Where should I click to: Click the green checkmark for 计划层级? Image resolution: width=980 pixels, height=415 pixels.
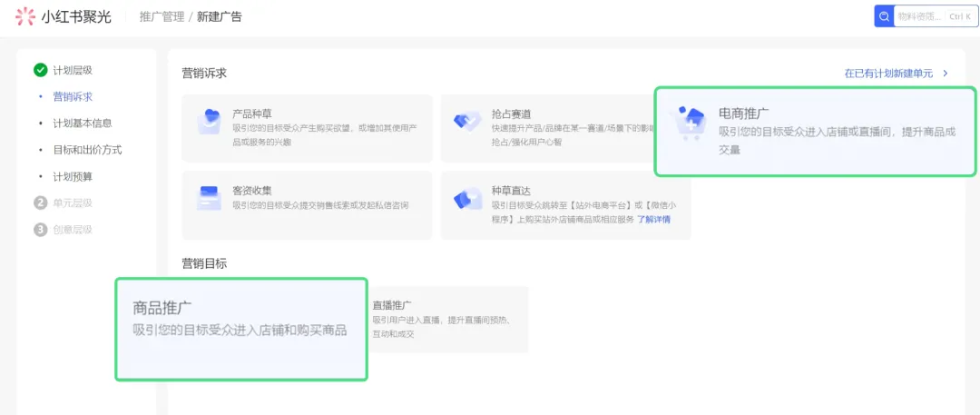pos(41,70)
